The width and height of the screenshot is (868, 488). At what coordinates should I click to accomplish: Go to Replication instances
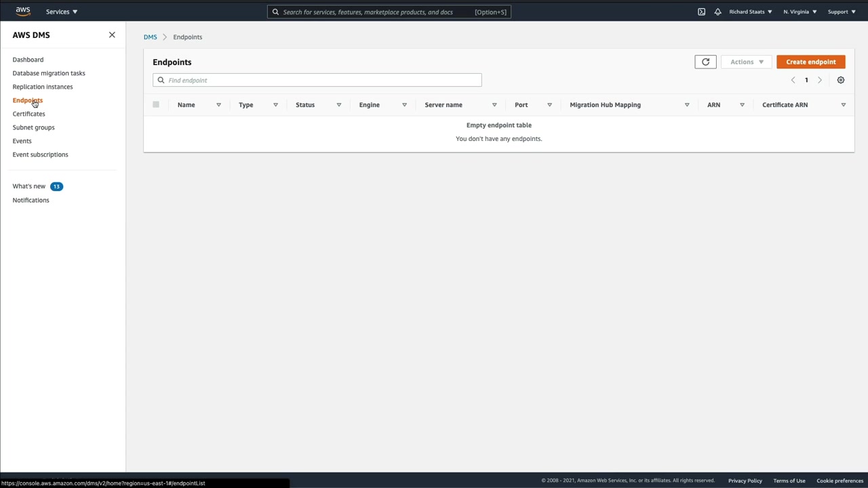pyautogui.click(x=43, y=87)
